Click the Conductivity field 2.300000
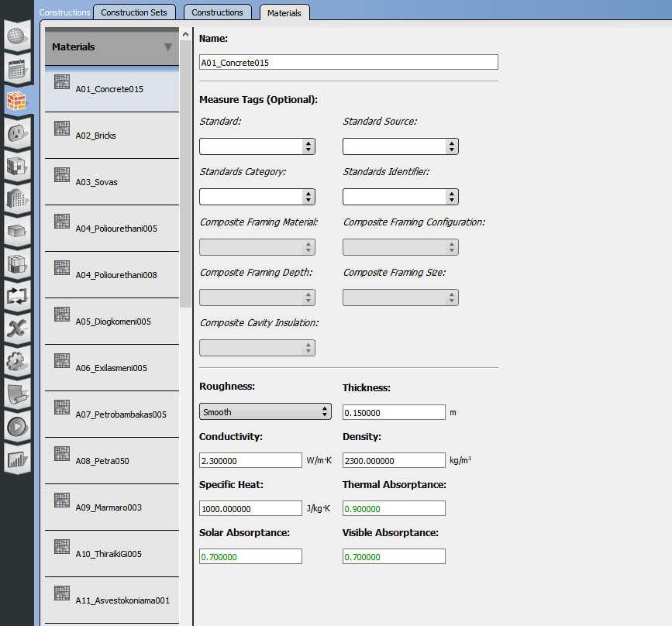672x626 pixels. click(x=250, y=461)
